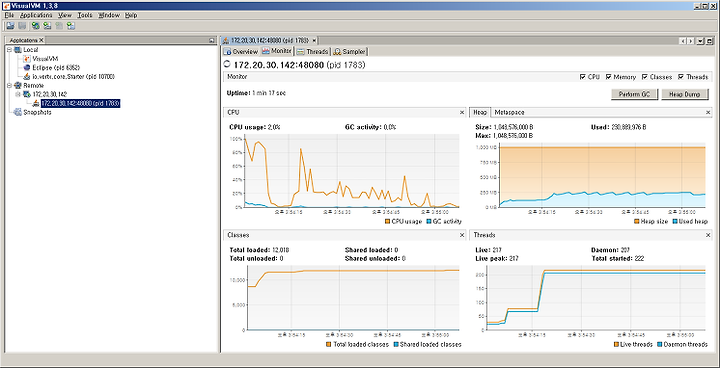Screen dimensions: 720x368
Task: Click the CPU usage orange legend swatch
Action: click(388, 221)
